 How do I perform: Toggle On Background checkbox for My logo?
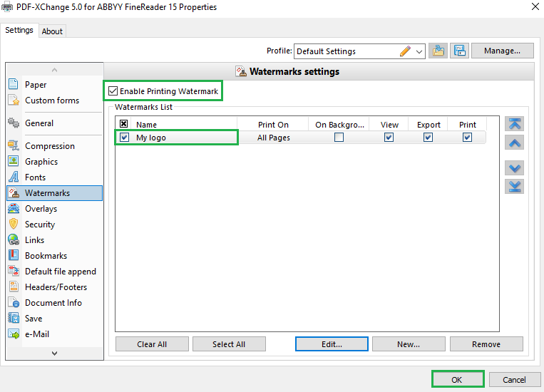[x=339, y=138]
